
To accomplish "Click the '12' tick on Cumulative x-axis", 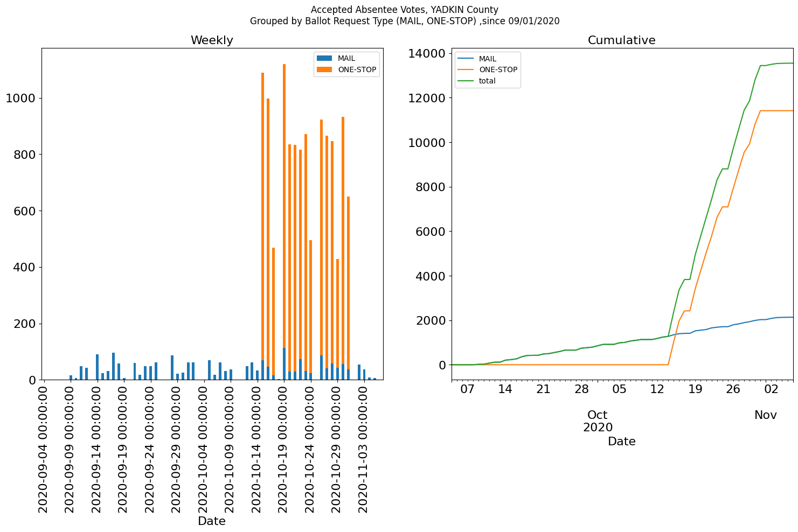I will 657,389.
